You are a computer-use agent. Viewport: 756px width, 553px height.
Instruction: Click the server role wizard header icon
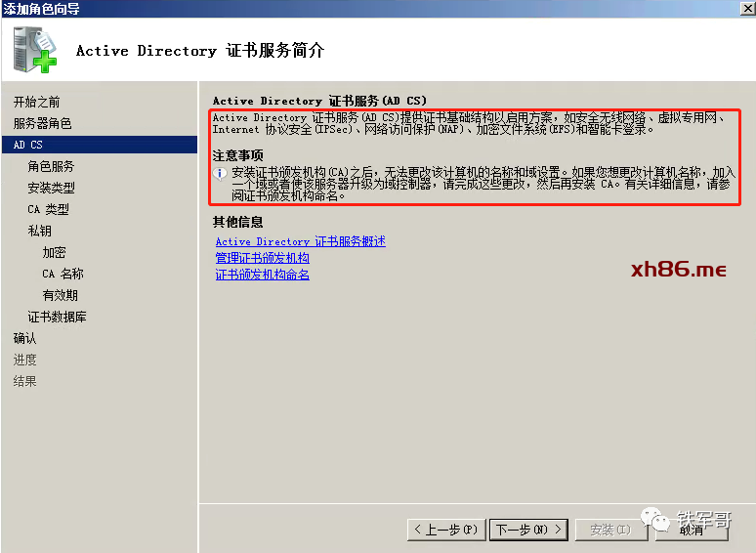35,50
